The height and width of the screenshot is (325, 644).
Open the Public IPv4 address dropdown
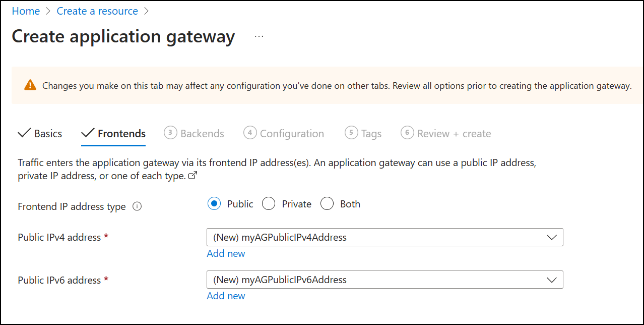point(384,237)
